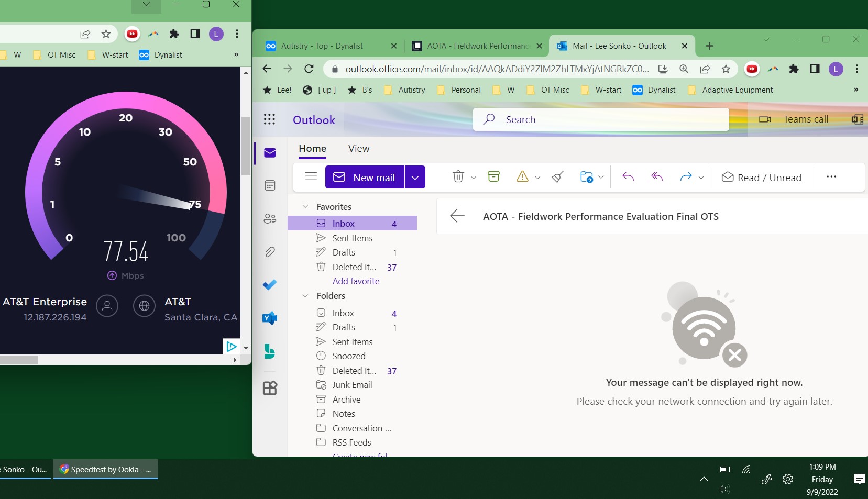Open Extensions puzzle icon in Outlook window
Viewport: 868px width, 499px height.
794,69
